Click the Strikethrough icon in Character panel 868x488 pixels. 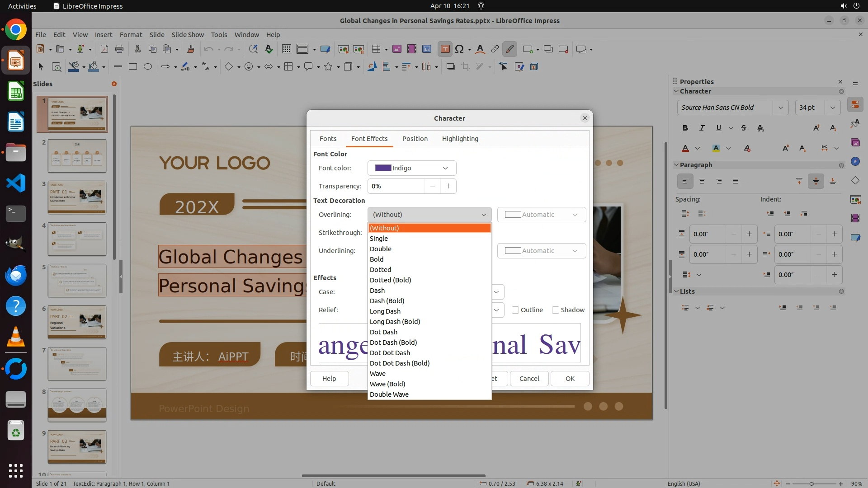coord(744,128)
